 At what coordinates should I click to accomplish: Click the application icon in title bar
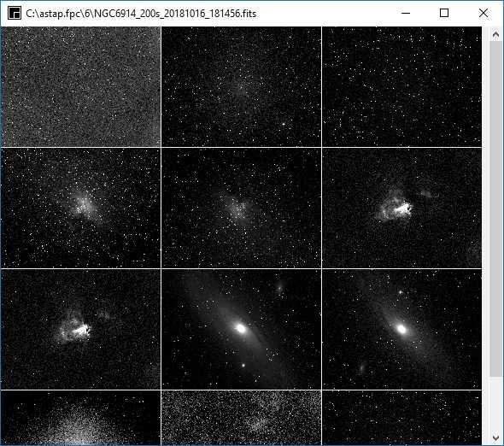(x=15, y=14)
